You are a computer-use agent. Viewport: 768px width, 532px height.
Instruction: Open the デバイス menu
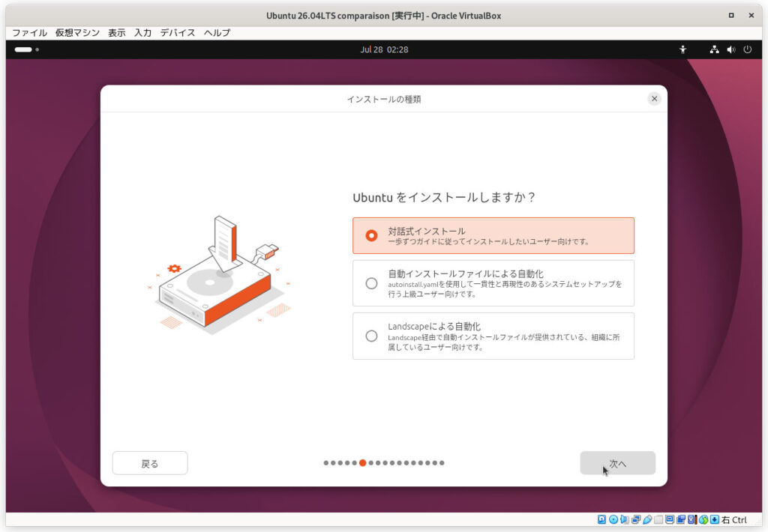pos(177,33)
